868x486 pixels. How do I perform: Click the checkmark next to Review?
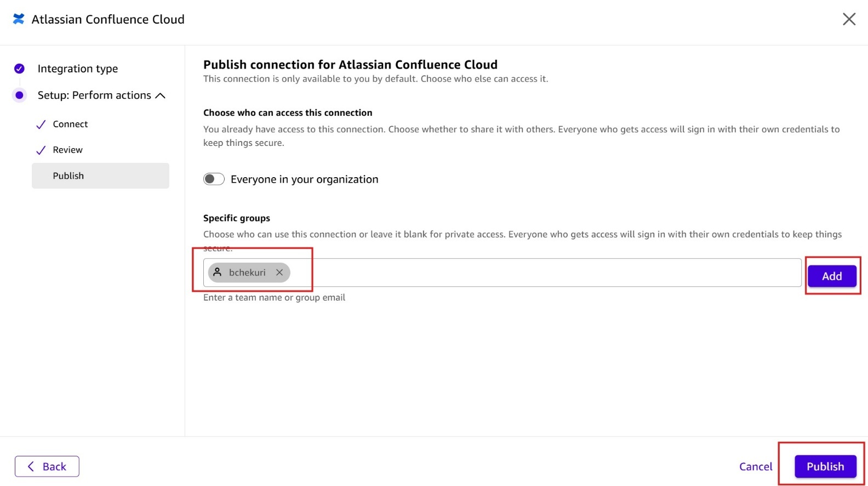pos(41,150)
